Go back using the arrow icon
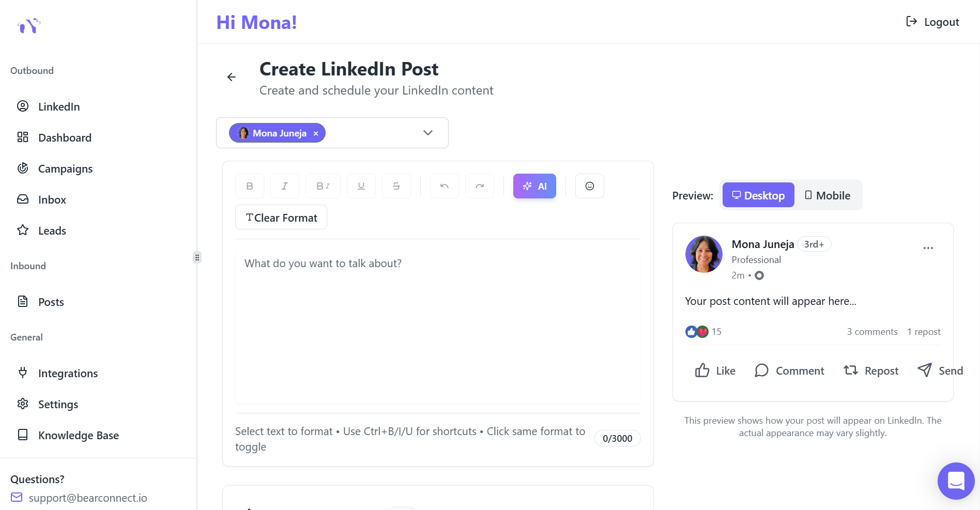980x510 pixels. coord(232,77)
